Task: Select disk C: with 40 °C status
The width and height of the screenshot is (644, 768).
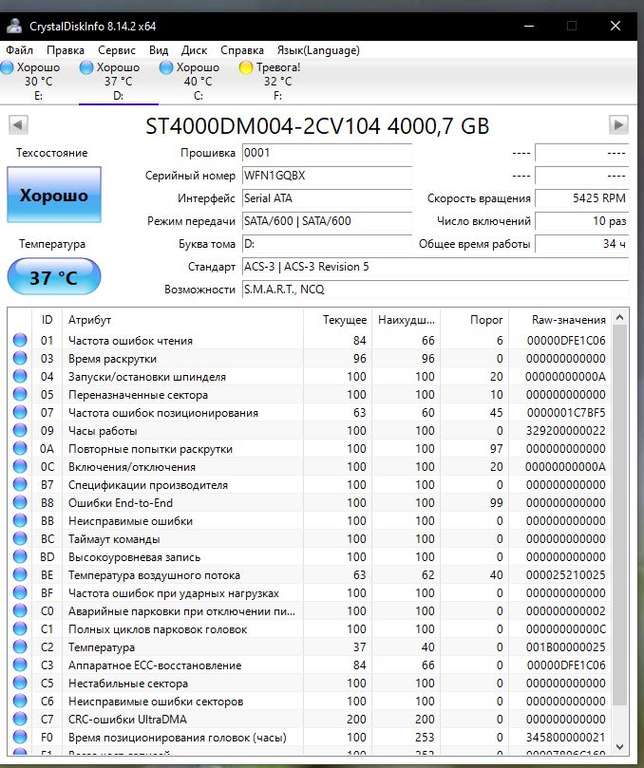Action: (198, 81)
